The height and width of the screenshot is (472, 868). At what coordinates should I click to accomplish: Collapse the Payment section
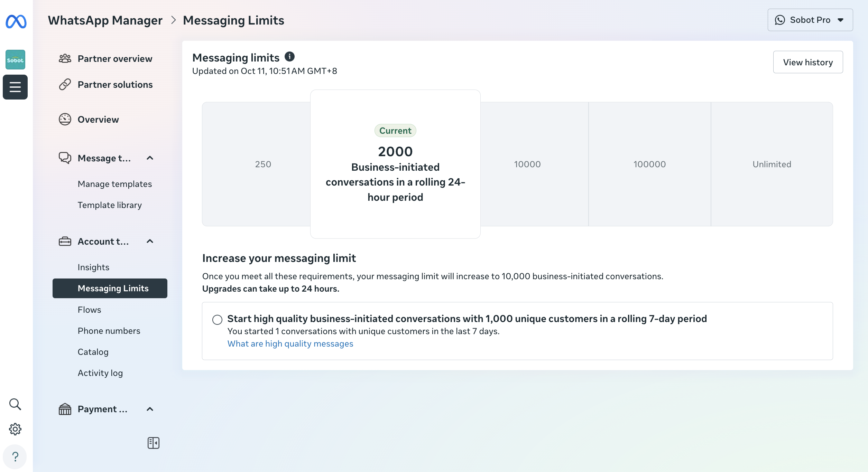(150, 409)
